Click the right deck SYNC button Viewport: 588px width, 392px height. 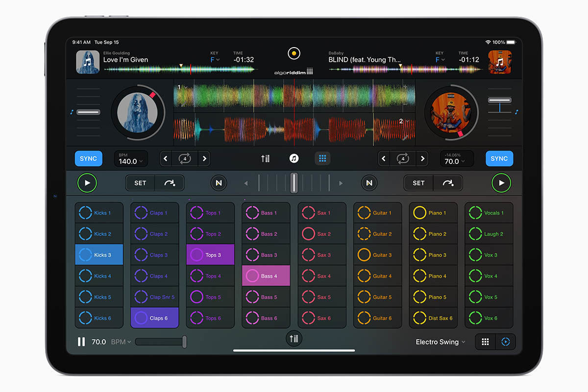pyautogui.click(x=499, y=158)
